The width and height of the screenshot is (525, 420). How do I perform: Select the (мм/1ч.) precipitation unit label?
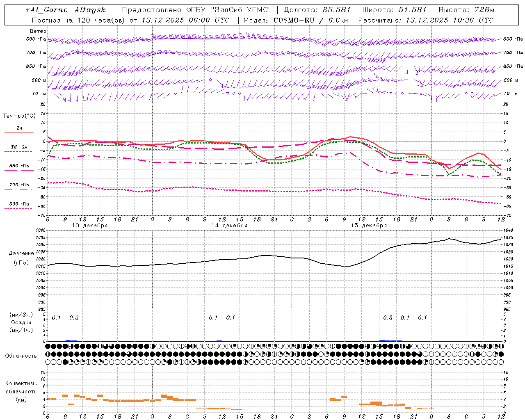(x=21, y=330)
